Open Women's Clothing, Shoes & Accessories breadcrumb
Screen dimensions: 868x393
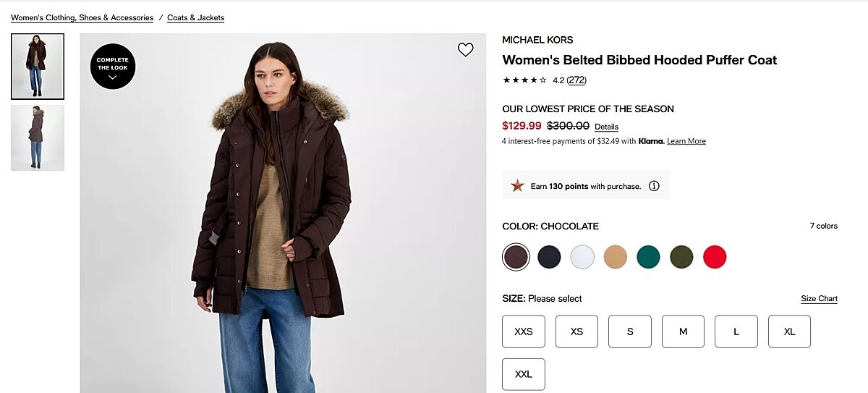pyautogui.click(x=82, y=17)
